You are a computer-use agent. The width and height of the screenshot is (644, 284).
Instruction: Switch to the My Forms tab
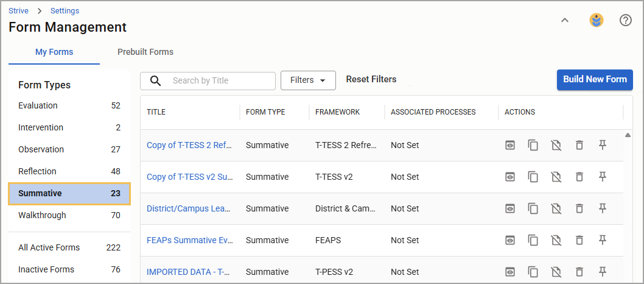tap(54, 52)
